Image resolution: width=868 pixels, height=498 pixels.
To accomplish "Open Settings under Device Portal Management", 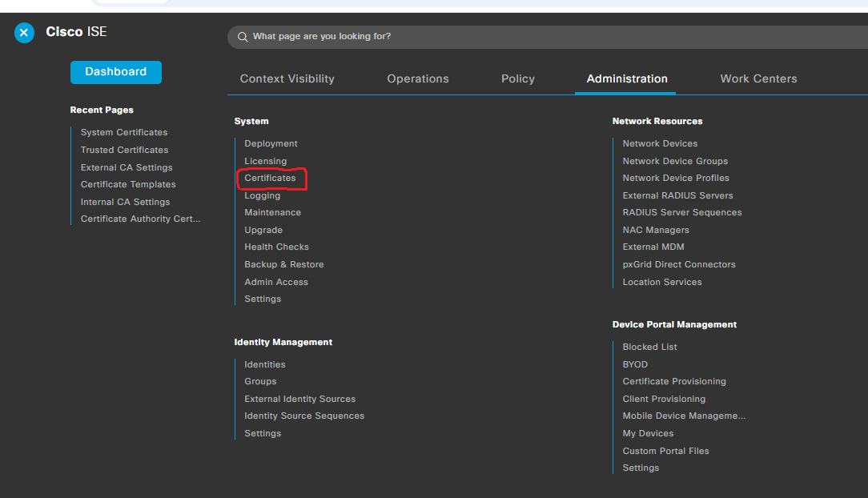I will (641, 468).
